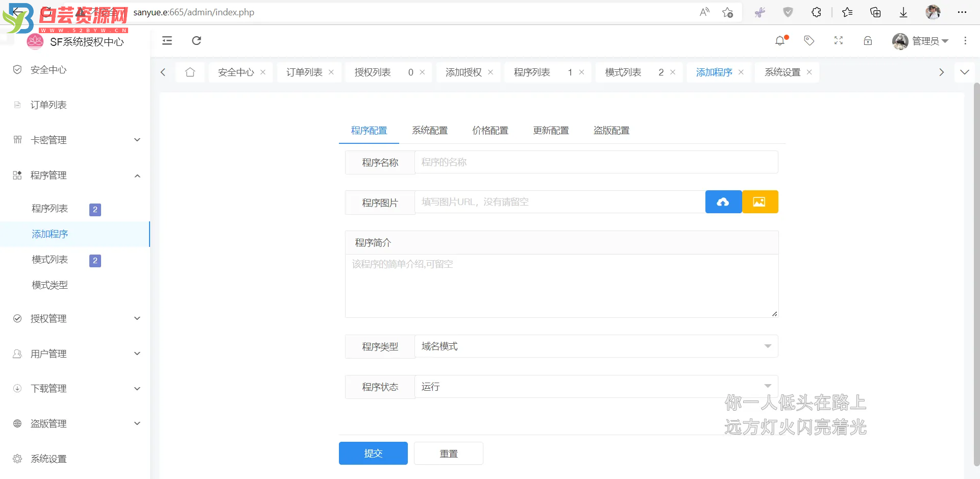
Task: Open the vertical three-dot more menu
Action: click(965, 41)
